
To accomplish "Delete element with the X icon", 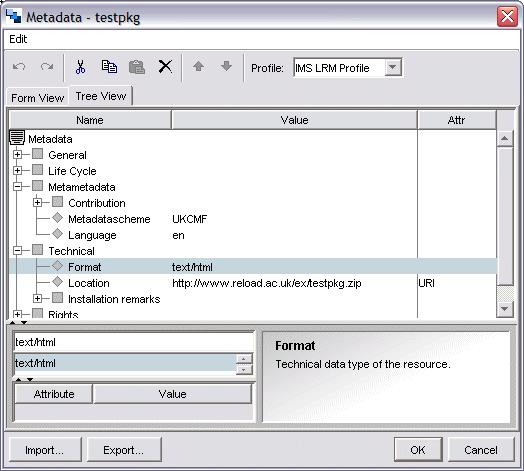I will (165, 67).
